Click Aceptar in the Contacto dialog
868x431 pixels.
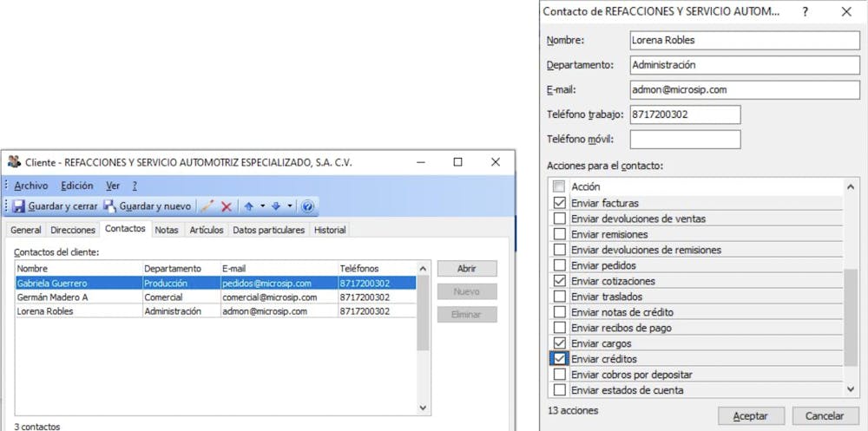(x=751, y=416)
